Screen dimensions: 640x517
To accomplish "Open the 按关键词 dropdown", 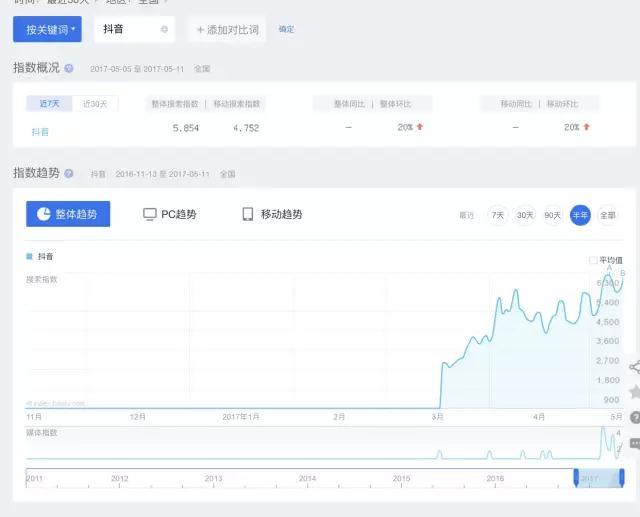I will coord(47,30).
